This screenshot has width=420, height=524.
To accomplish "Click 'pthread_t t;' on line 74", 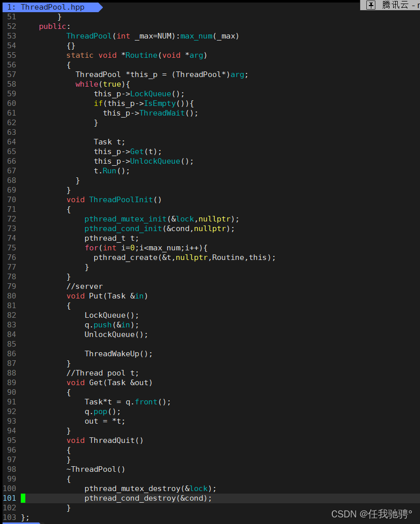I will 111,238.
